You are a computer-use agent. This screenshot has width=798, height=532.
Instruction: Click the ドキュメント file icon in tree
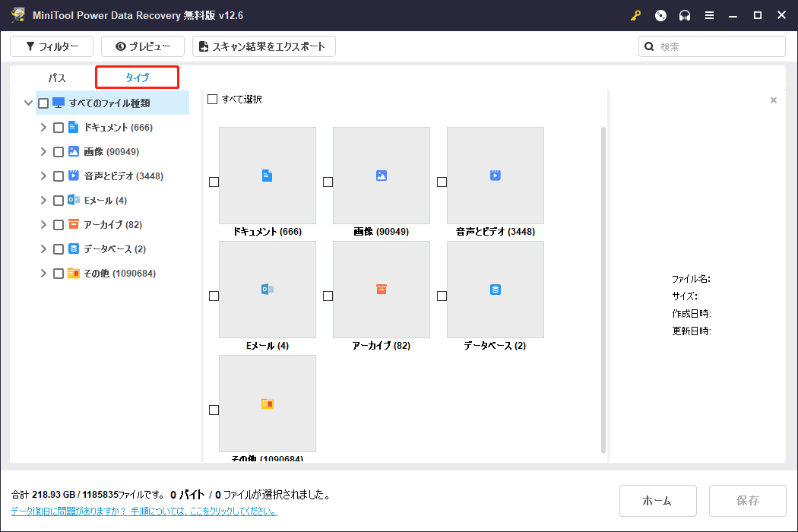(x=74, y=128)
